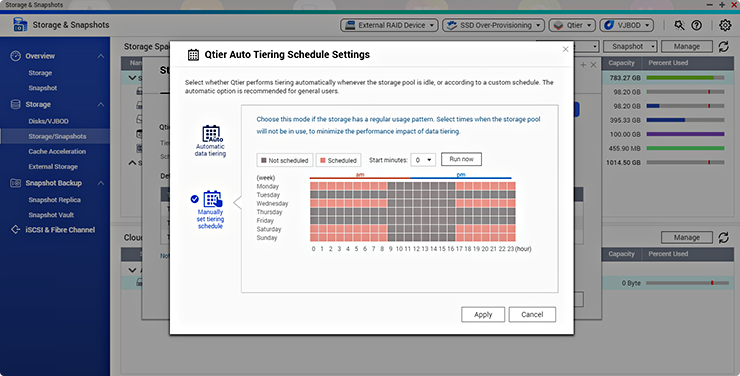740x376 pixels.
Task: Click the Storage disk icon in sidebar
Action: coord(16,104)
